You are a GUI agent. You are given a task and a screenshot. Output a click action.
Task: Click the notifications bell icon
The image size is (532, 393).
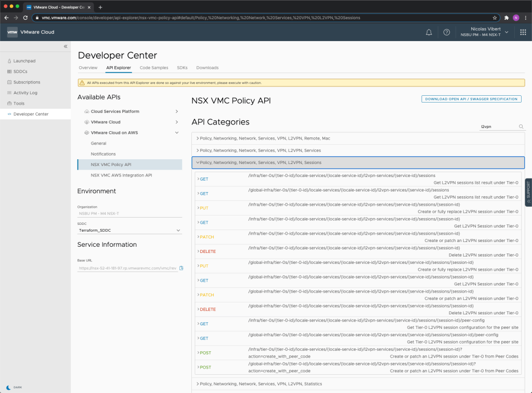[429, 32]
